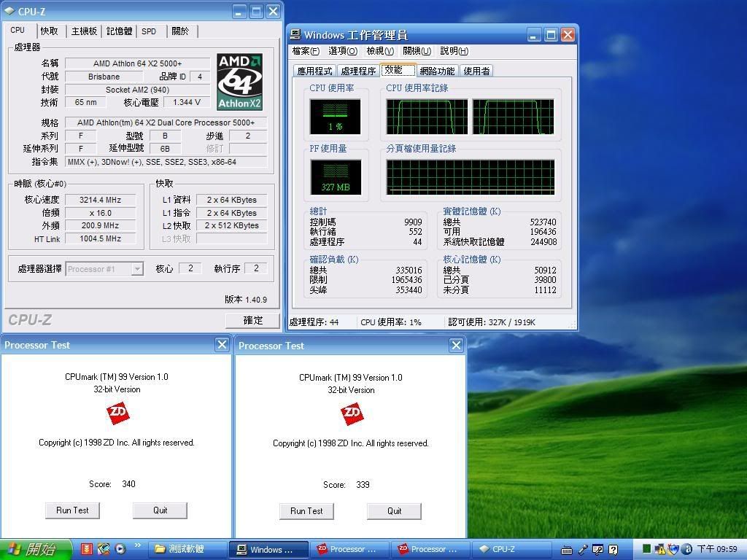Screen dimensions: 747x560
Task: Open the 開始 Start button
Action: coord(35,549)
